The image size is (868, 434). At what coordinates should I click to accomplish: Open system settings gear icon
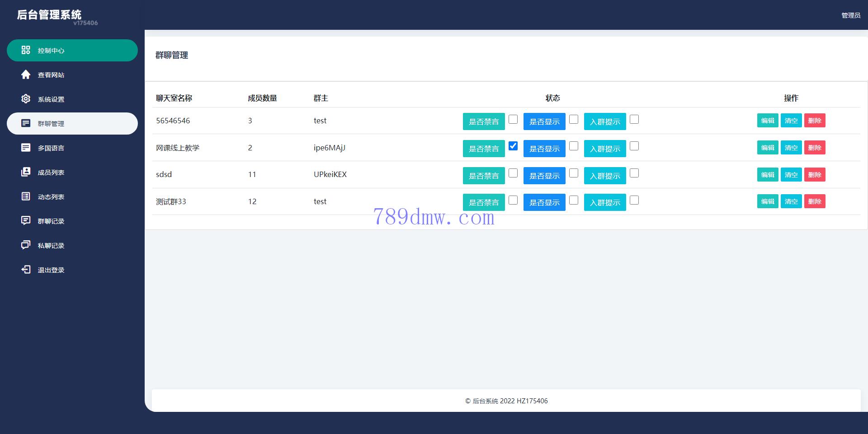click(x=26, y=99)
